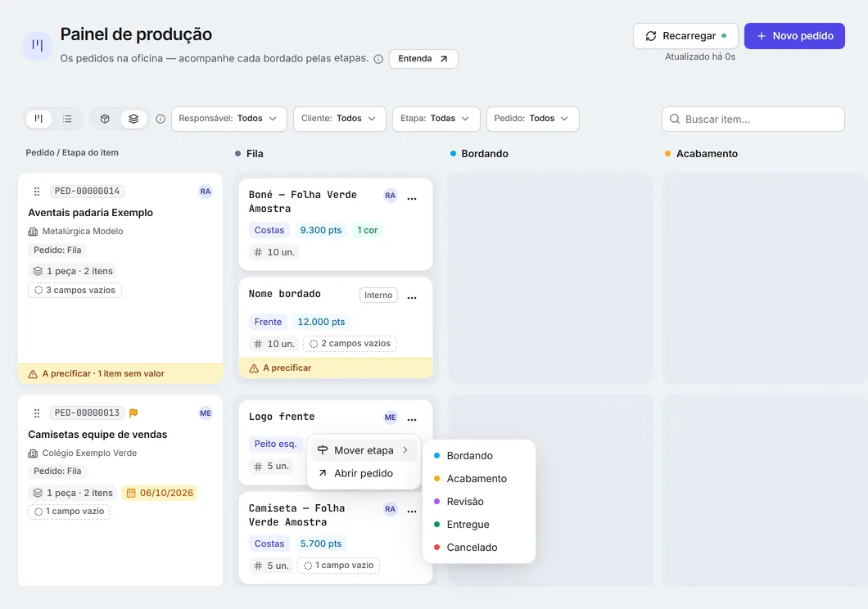Click the RA avatar on PED-00000014 card
The image size is (868, 609).
click(x=206, y=192)
